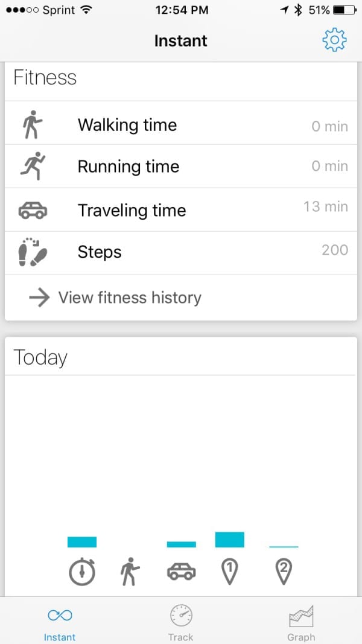Tap the walking figure icon in Today chart
The height and width of the screenshot is (644, 362).
click(129, 571)
